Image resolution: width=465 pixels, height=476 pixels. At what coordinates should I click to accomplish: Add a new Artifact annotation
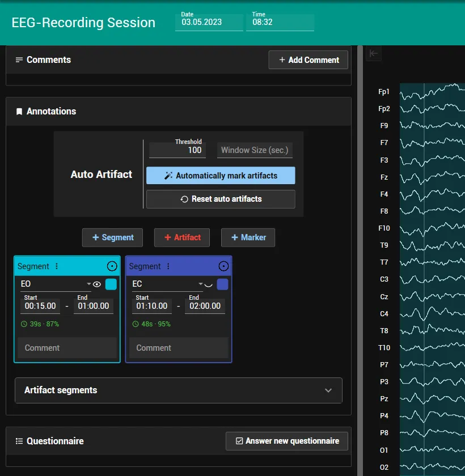click(182, 237)
